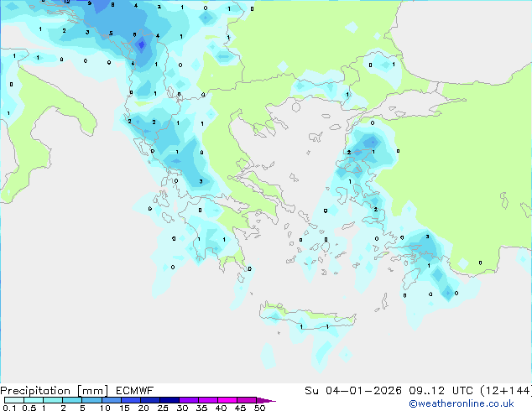The image size is (532, 411).
Task: Click the legend label '45'
Action: (x=240, y=408)
